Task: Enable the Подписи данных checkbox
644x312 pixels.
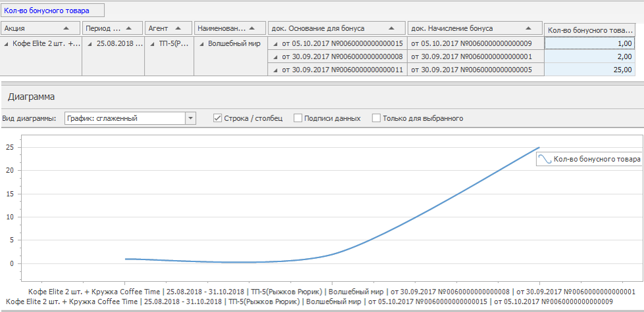Action: [x=298, y=118]
